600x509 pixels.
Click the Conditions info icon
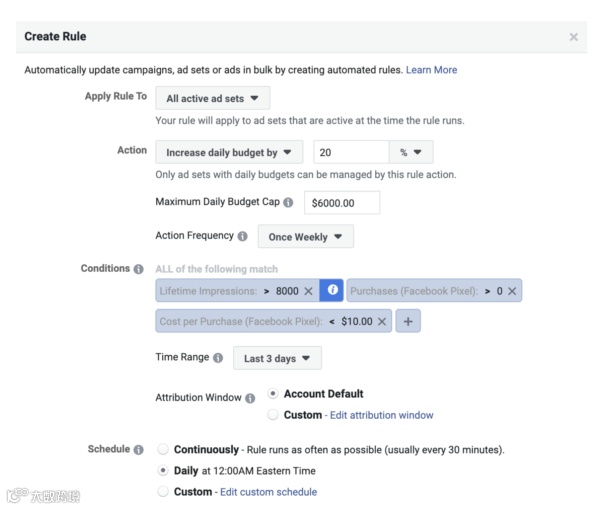[x=138, y=269]
